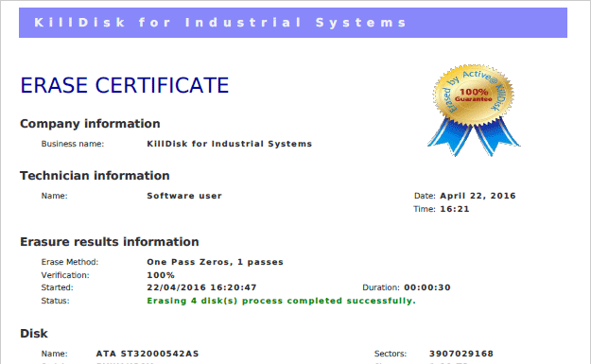Click the Erasure results information heading
The width and height of the screenshot is (591, 364).
(110, 241)
